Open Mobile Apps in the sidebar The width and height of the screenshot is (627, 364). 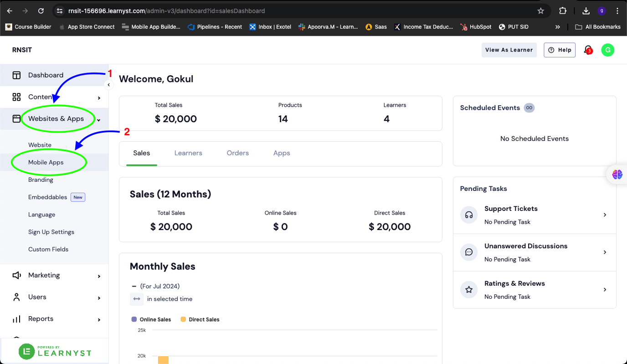tap(46, 163)
